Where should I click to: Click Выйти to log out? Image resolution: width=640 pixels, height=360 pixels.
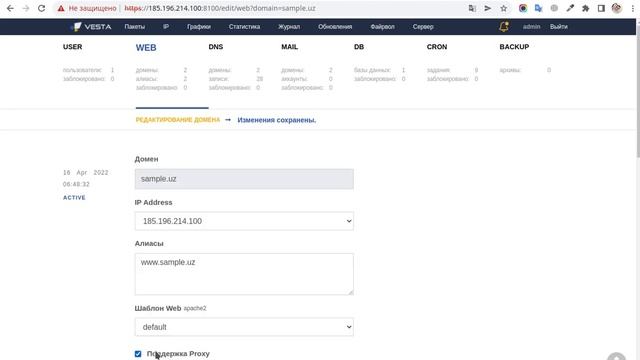point(558,27)
